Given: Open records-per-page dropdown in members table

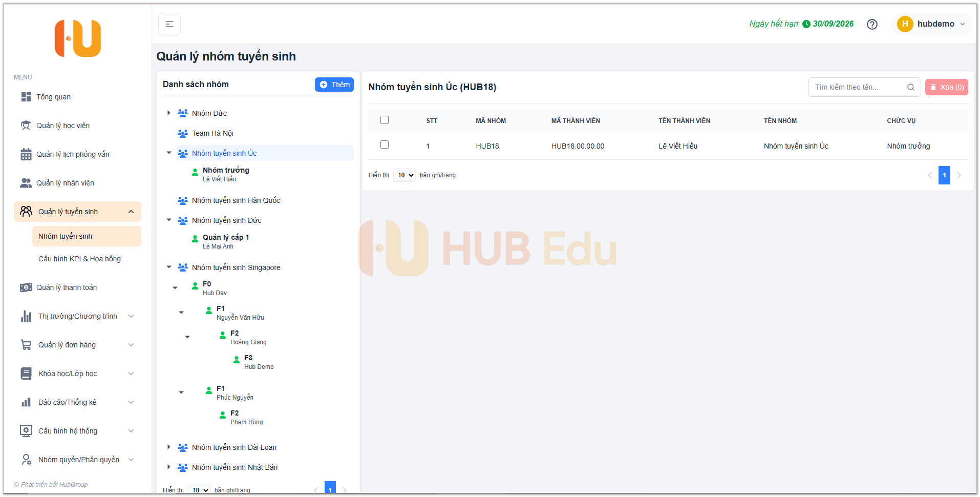Looking at the screenshot, I should click(x=404, y=175).
